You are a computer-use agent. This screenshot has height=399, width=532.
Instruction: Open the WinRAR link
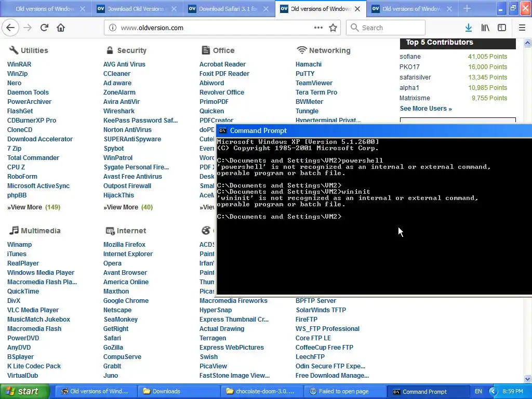[19, 64]
